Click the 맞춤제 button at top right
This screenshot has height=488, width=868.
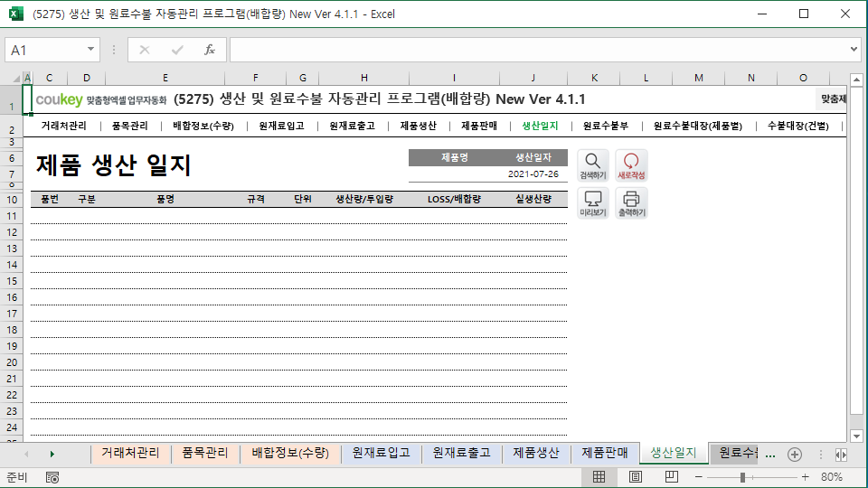pyautogui.click(x=832, y=99)
